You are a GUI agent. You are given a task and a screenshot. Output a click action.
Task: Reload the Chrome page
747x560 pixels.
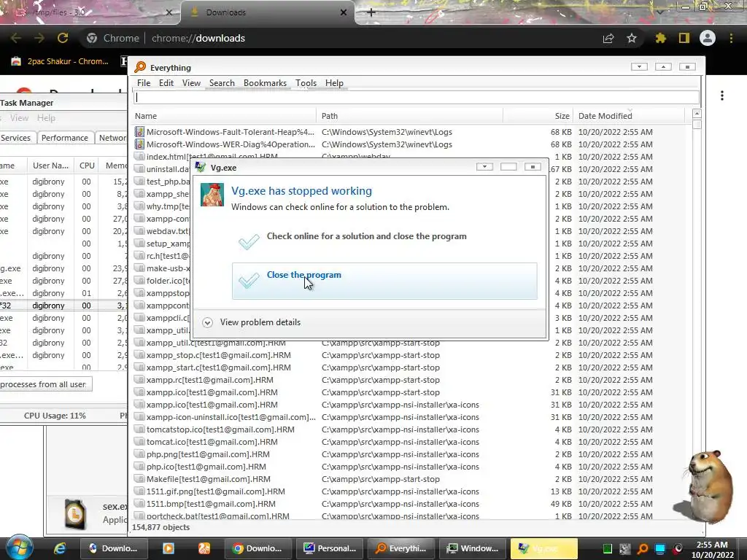click(x=63, y=38)
